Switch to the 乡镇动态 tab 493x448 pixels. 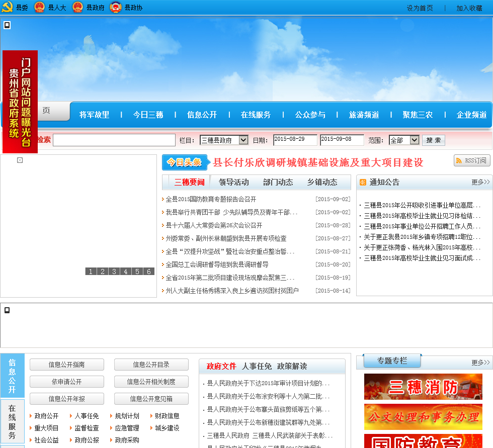[322, 182]
